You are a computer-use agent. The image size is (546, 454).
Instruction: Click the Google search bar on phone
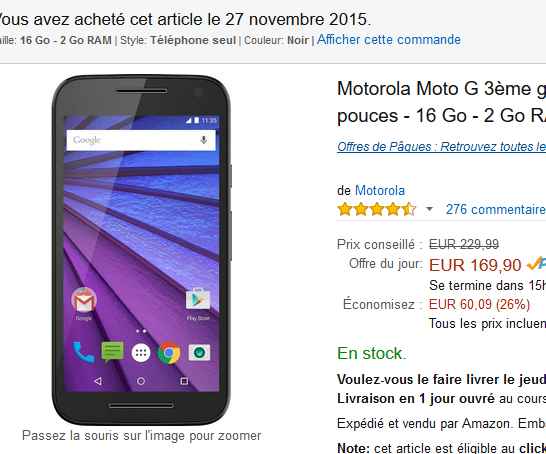point(141,140)
